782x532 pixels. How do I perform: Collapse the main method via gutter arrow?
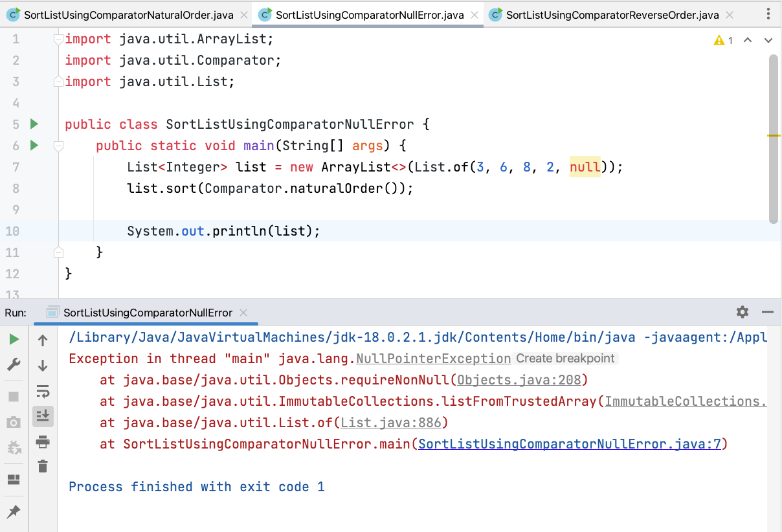[x=58, y=145]
